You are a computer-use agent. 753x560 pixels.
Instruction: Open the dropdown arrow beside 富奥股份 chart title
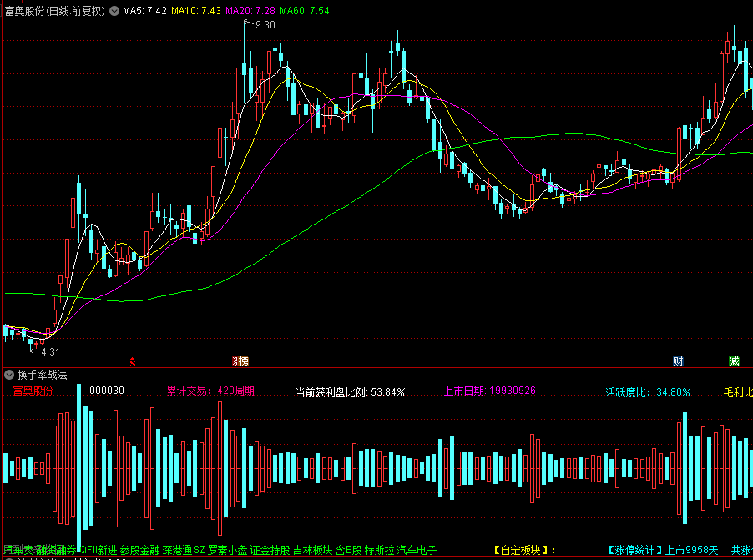point(114,11)
